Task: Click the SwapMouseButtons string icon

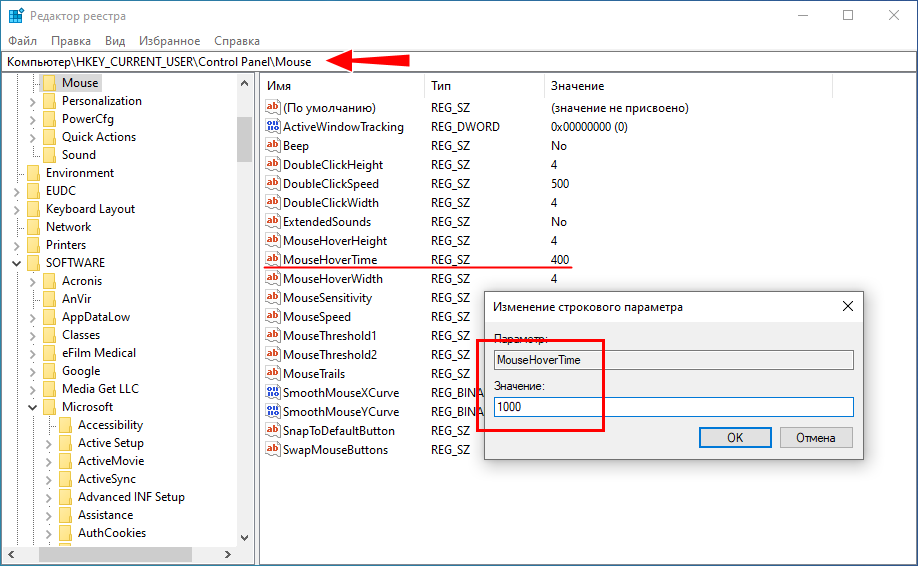Action: tap(272, 449)
